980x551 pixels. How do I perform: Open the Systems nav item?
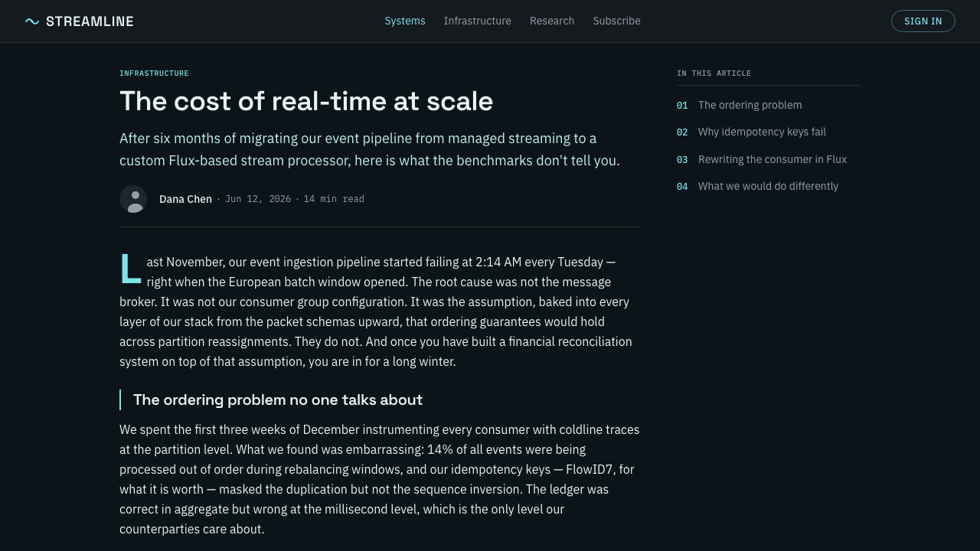[x=405, y=21]
